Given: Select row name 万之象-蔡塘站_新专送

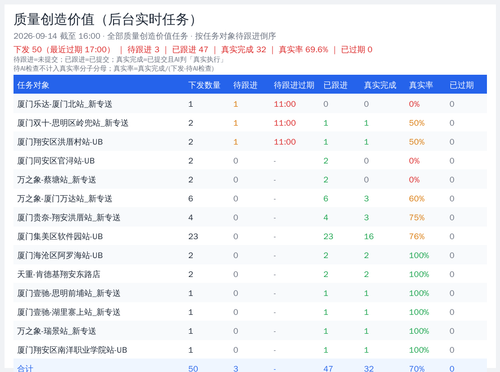Looking at the screenshot, I should click(57, 180).
